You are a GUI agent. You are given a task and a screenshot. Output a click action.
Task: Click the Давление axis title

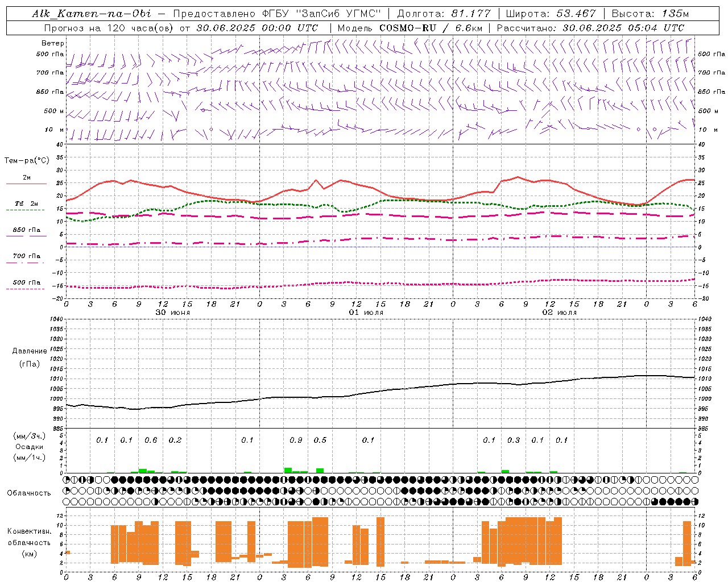click(30, 351)
